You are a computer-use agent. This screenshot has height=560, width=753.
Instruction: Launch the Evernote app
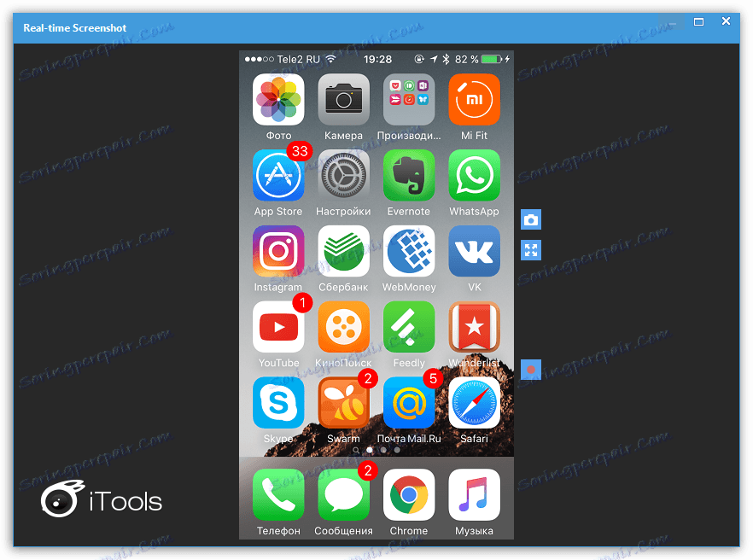pyautogui.click(x=409, y=175)
